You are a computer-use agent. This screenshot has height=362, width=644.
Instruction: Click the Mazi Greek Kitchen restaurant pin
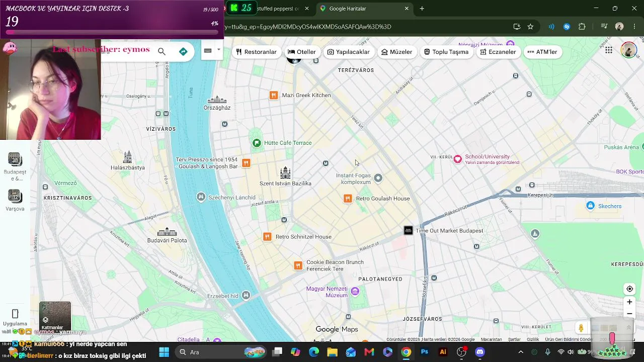pyautogui.click(x=274, y=95)
